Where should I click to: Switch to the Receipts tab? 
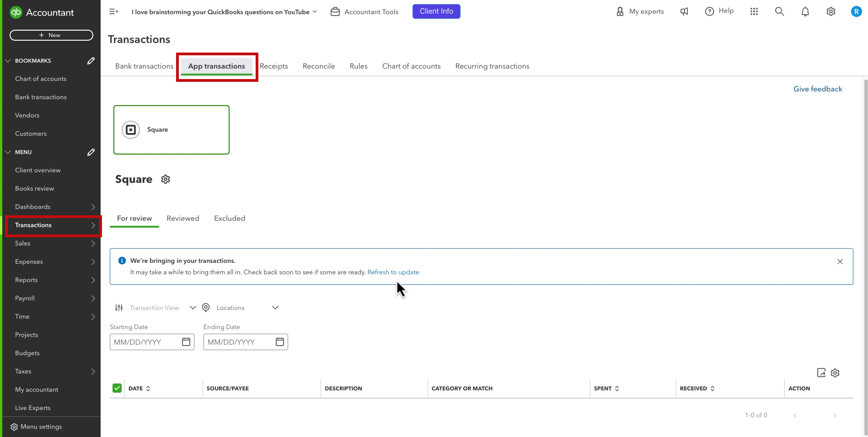click(274, 66)
